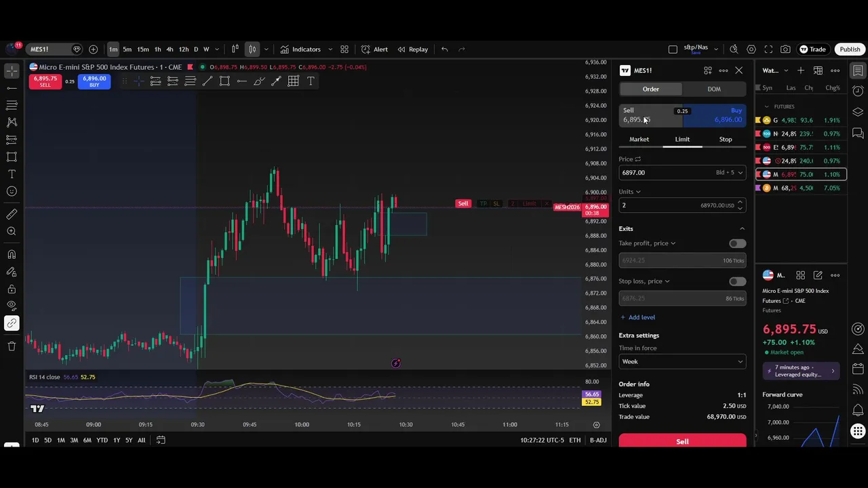Open the chats panel icon
The width and height of the screenshot is (868, 488).
coord(858,133)
